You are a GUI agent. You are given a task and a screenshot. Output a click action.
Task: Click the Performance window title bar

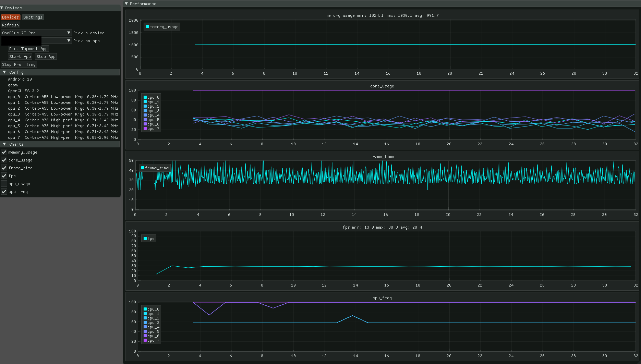tap(382, 3)
